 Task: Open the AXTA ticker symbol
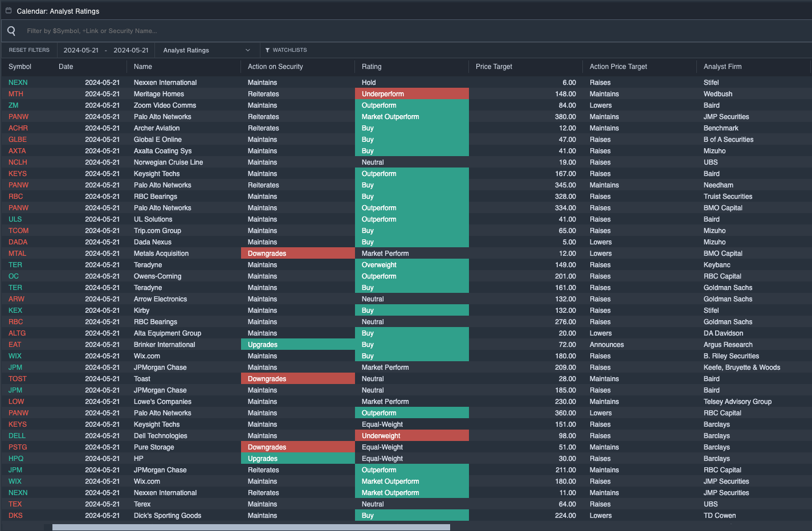click(17, 151)
